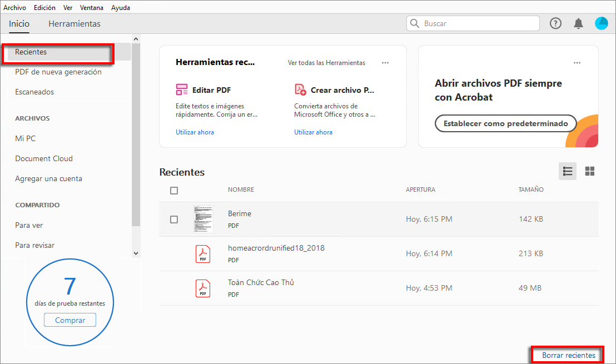Click Establecer como predeterminado
Viewport: 616px width, 364px height.
click(505, 123)
